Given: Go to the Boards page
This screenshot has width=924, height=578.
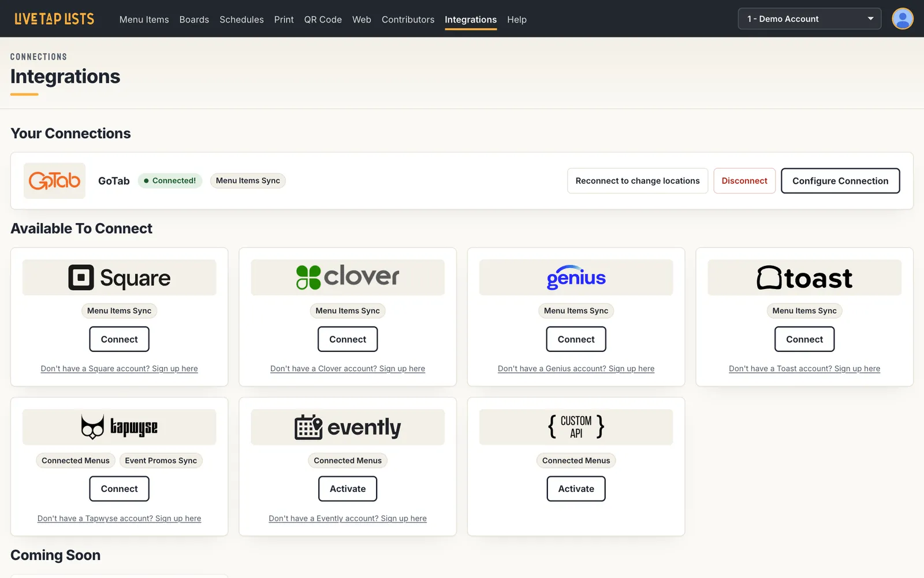Looking at the screenshot, I should point(194,20).
